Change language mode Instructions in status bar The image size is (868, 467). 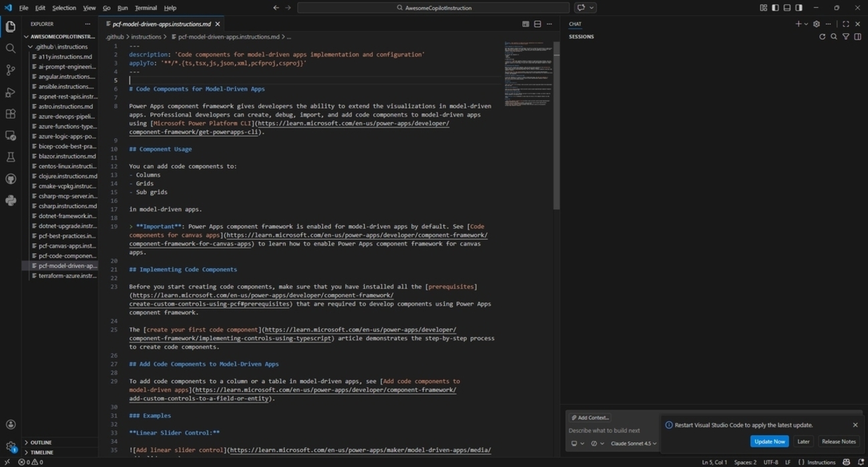coord(821,462)
